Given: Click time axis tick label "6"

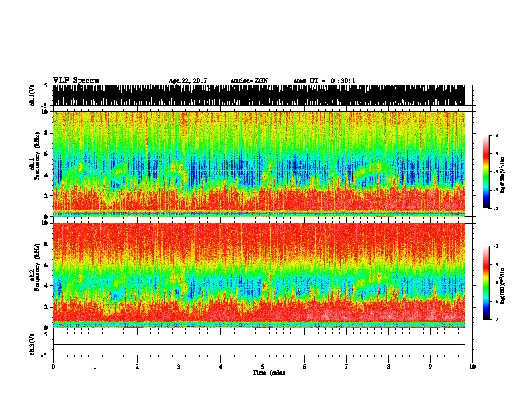Looking at the screenshot, I should coord(305,367).
